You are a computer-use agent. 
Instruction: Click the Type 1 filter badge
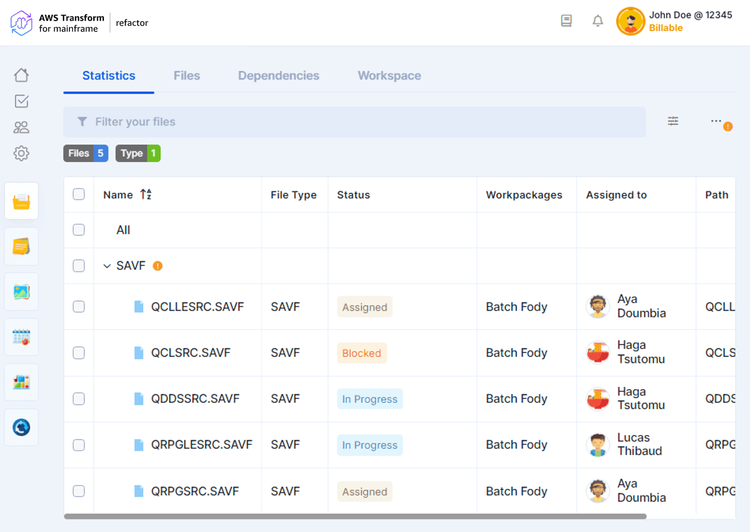[x=138, y=153]
